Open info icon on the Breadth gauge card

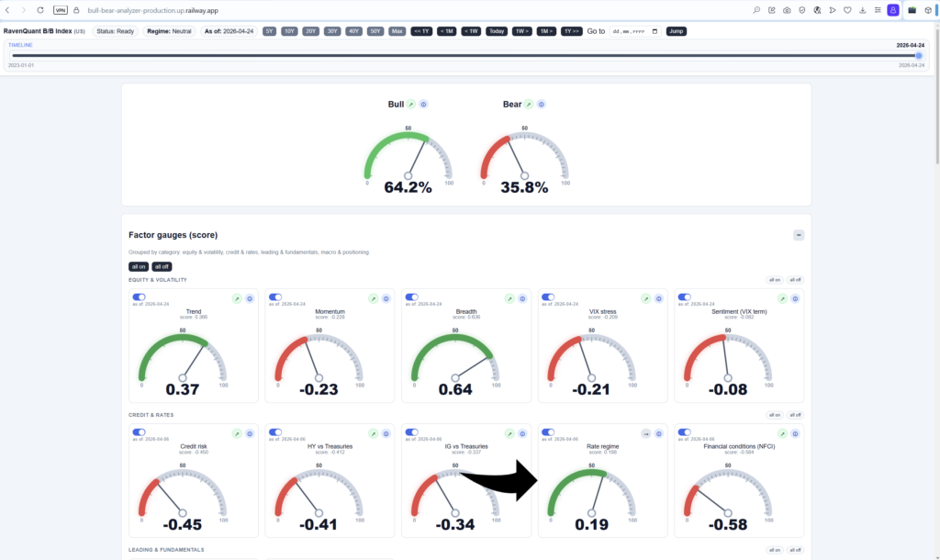(521, 298)
